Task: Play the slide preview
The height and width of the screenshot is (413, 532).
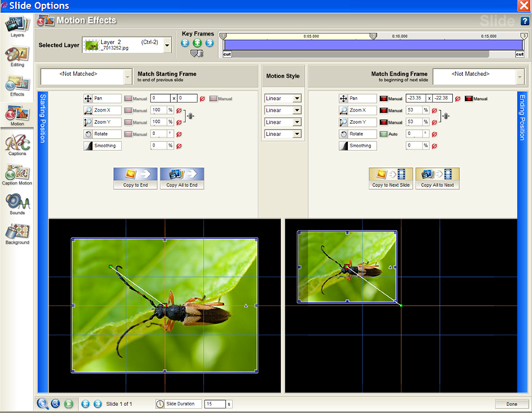Action: coord(68,404)
